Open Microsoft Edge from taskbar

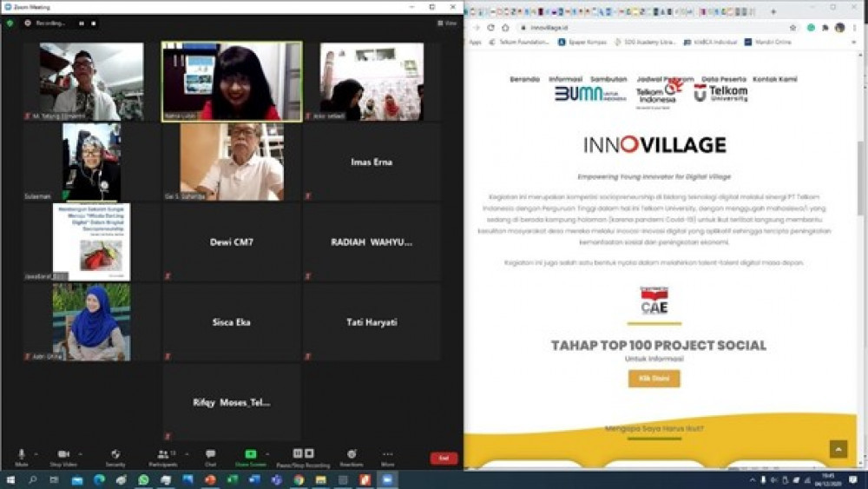[99, 479]
